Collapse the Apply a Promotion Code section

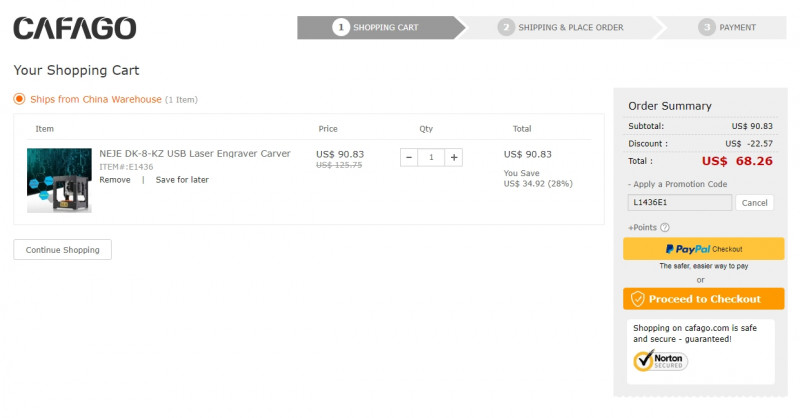pyautogui.click(x=678, y=184)
